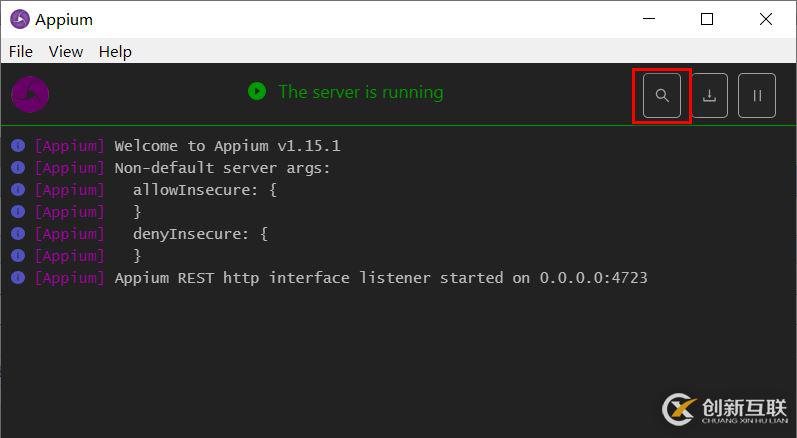
Task: Open the View menu
Action: [66, 51]
